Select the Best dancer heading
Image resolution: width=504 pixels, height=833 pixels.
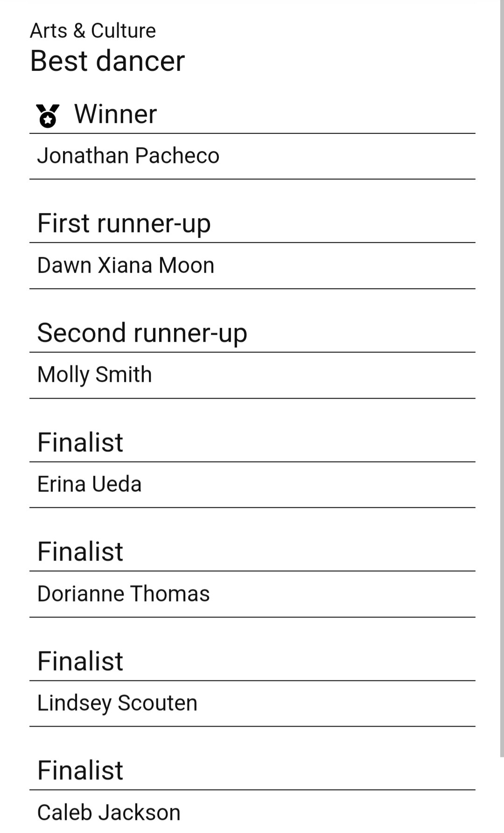tap(107, 61)
